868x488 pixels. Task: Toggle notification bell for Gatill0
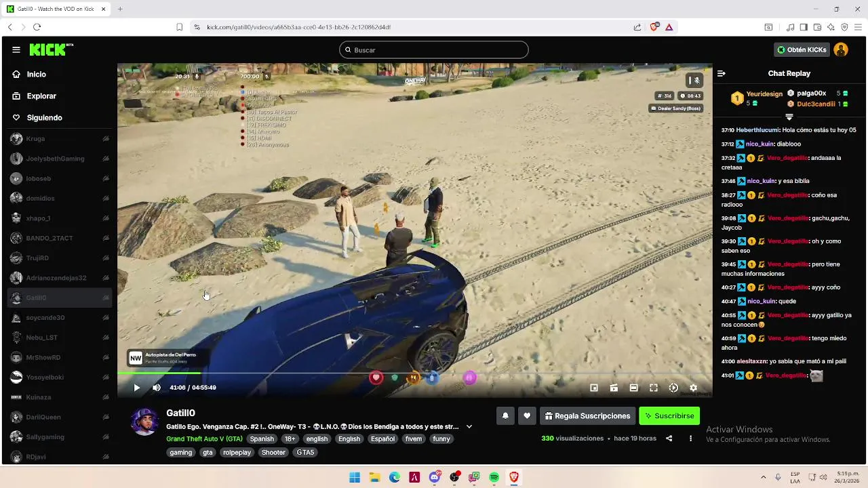click(x=505, y=416)
